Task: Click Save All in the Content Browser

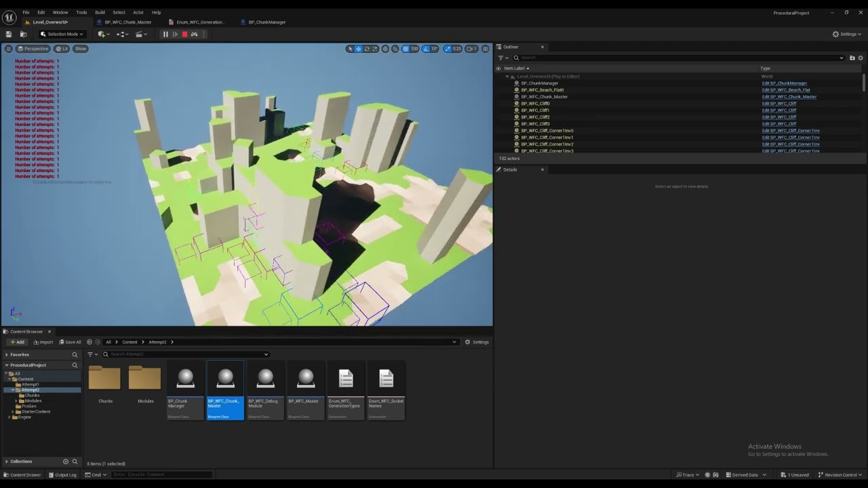Action: click(x=70, y=342)
